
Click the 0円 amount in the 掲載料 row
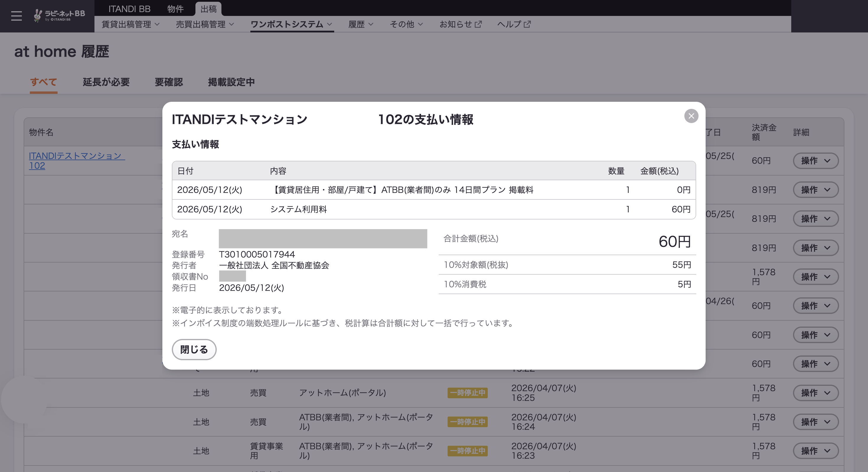[x=684, y=190]
